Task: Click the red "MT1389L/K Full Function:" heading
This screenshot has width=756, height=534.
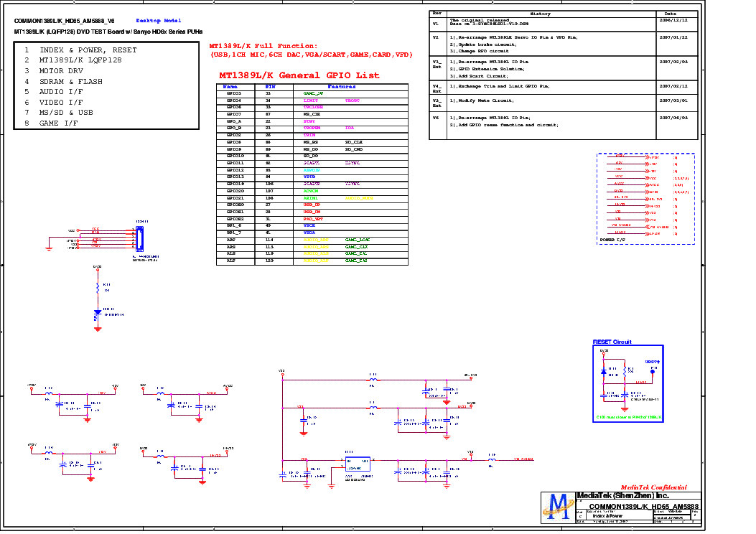Action: coord(263,46)
